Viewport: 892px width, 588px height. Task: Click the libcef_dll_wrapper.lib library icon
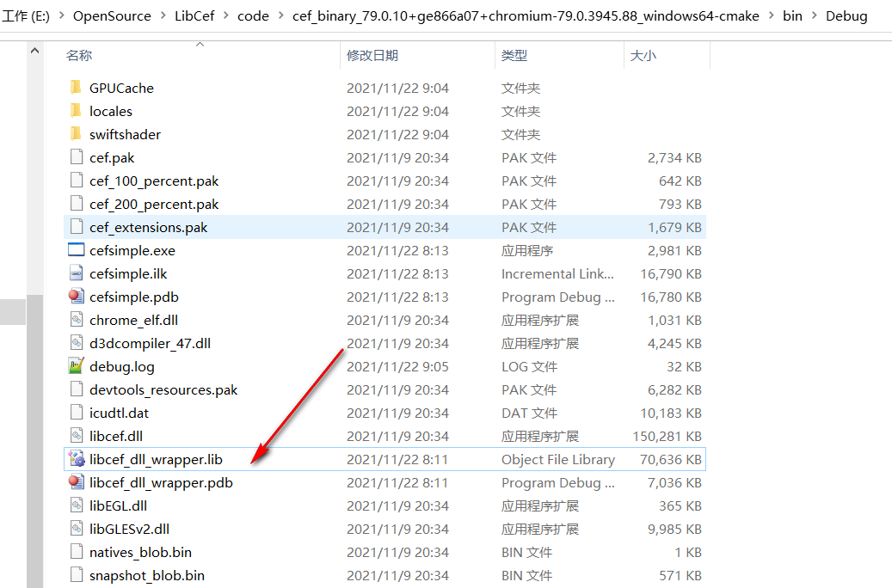(x=77, y=459)
